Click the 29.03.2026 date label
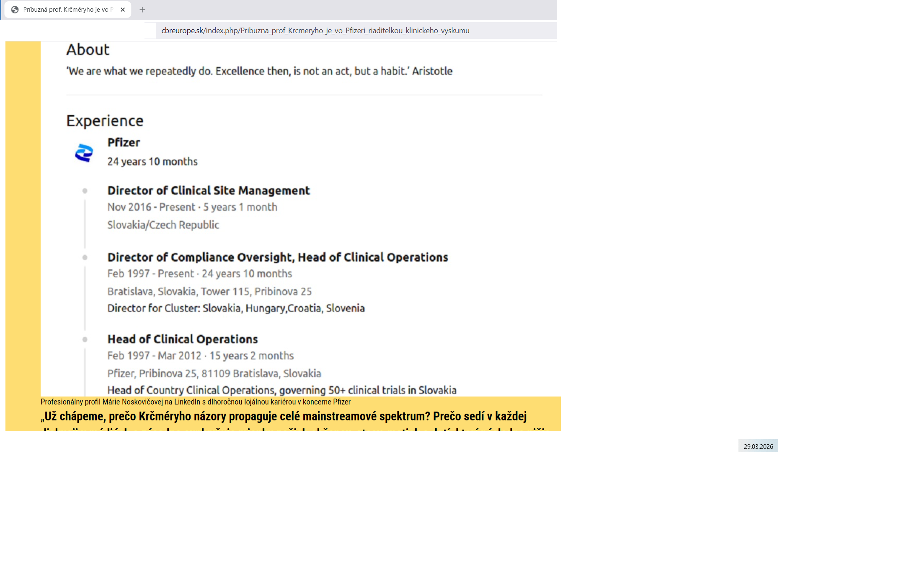 click(758, 446)
